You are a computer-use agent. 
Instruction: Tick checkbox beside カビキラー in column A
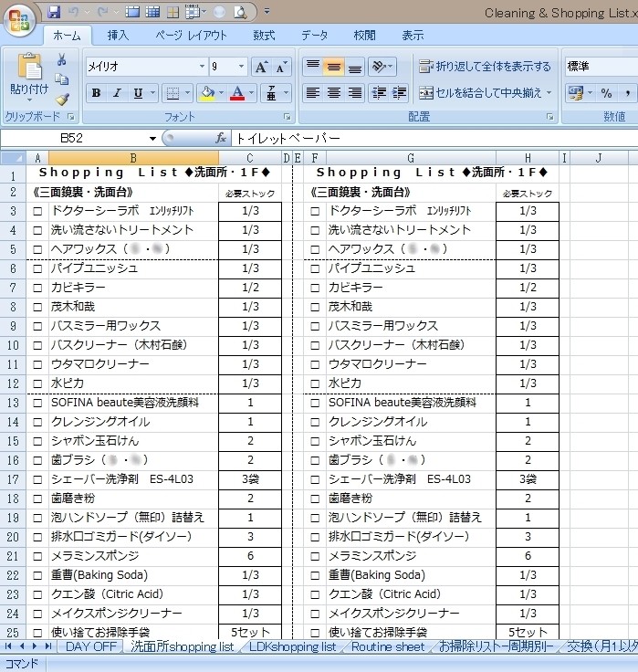click(37, 288)
